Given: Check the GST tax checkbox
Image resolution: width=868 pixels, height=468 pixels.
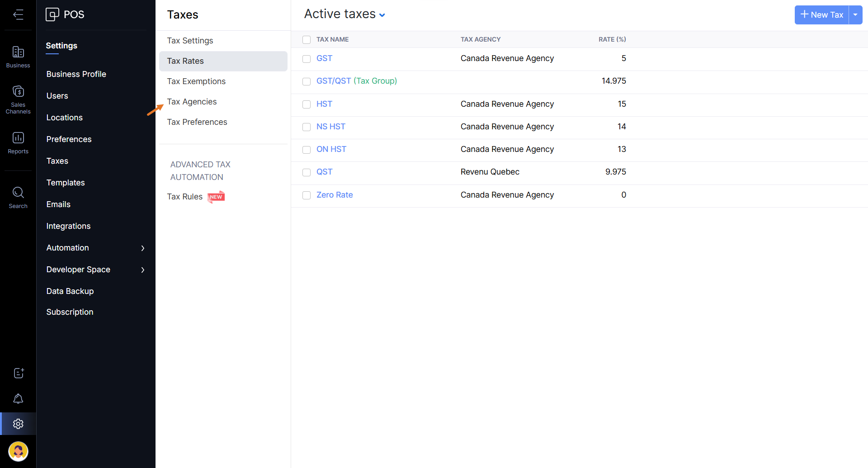Looking at the screenshot, I should coord(307,59).
